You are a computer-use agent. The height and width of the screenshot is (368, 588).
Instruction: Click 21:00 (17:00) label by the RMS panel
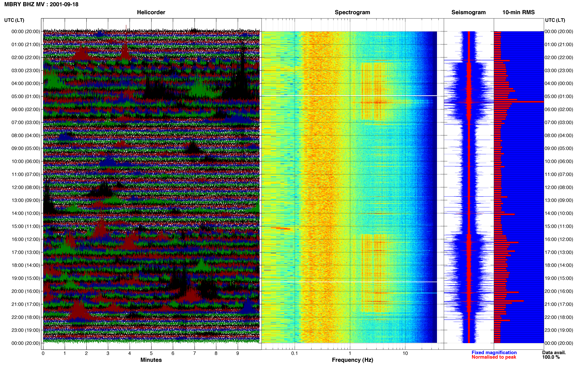(x=559, y=304)
